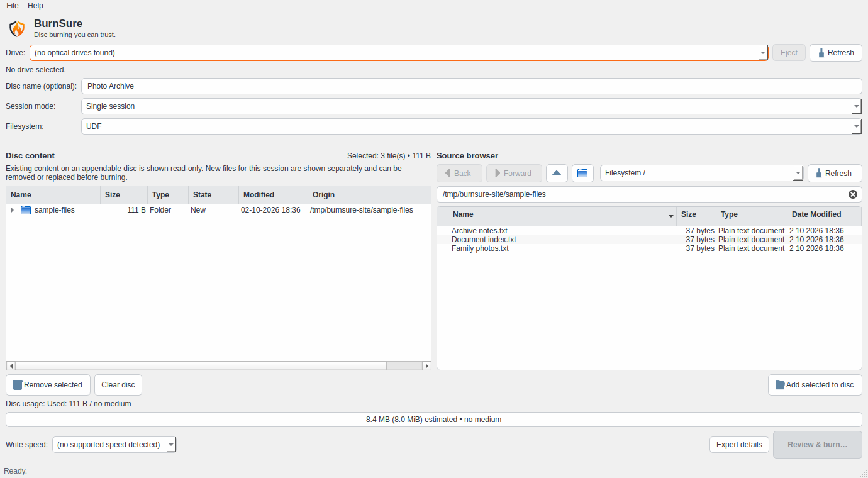Screen dimensions: 868x478
Task: Click the BurnSure flame shield logo
Action: [x=17, y=28]
